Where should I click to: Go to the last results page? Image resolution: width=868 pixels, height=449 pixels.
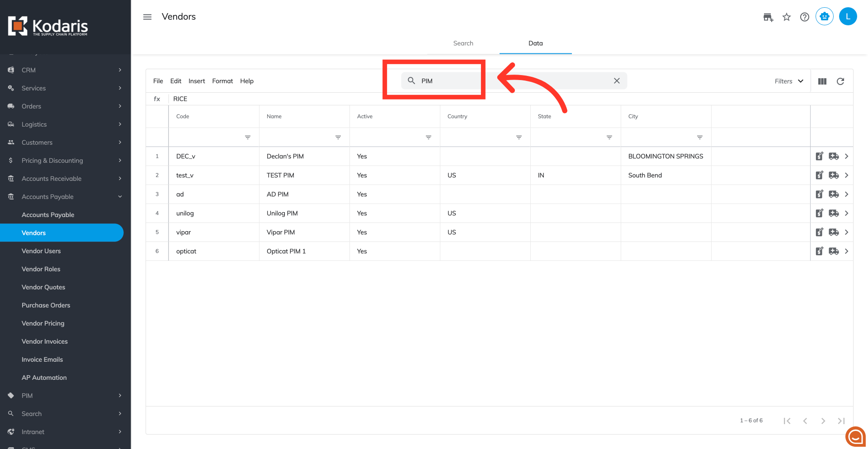click(x=841, y=421)
